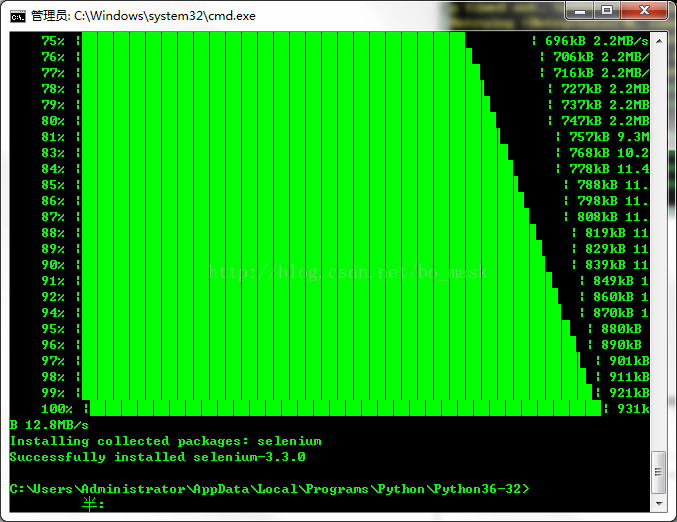Click the 798kB download size text
The image size is (677, 522).
click(x=597, y=200)
